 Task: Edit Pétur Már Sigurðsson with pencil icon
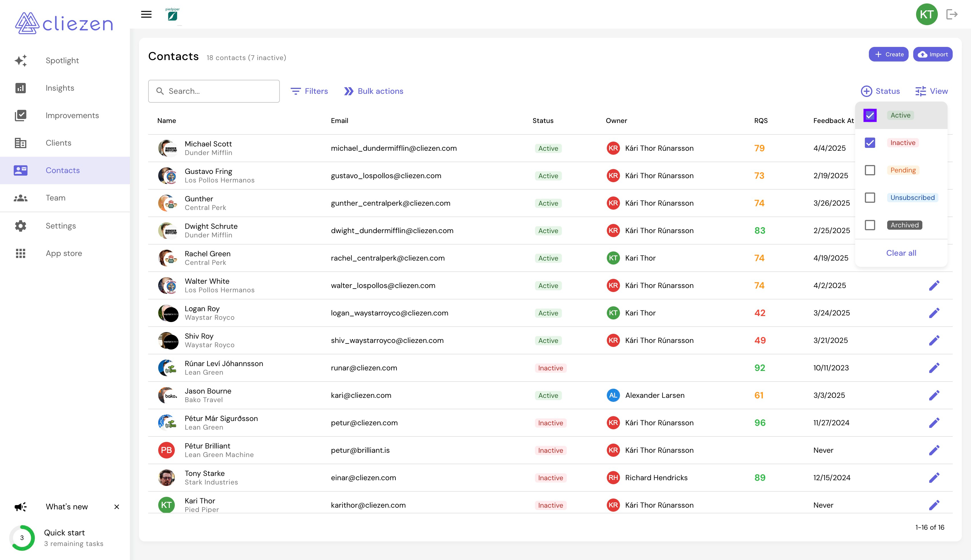point(934,423)
